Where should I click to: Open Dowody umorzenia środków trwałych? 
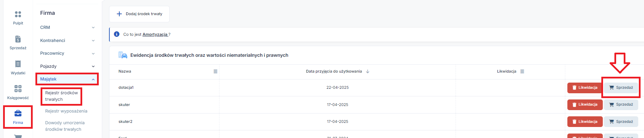[x=65, y=126]
